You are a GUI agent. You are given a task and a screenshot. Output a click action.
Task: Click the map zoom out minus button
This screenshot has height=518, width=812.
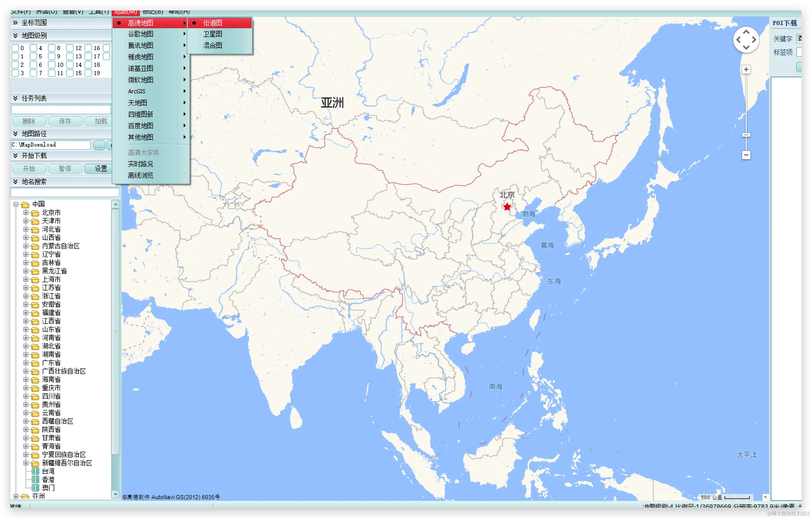pos(746,155)
